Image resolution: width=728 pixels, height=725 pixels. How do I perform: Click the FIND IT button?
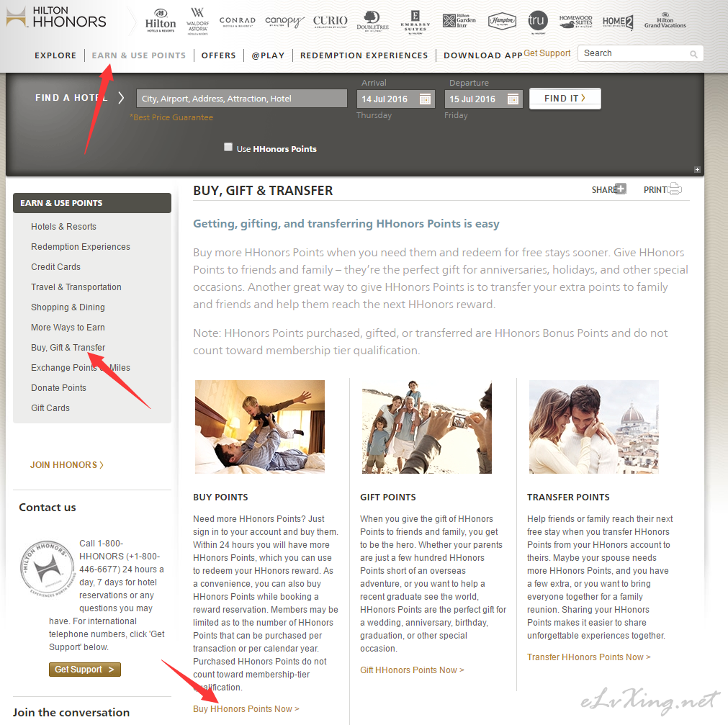coord(565,99)
